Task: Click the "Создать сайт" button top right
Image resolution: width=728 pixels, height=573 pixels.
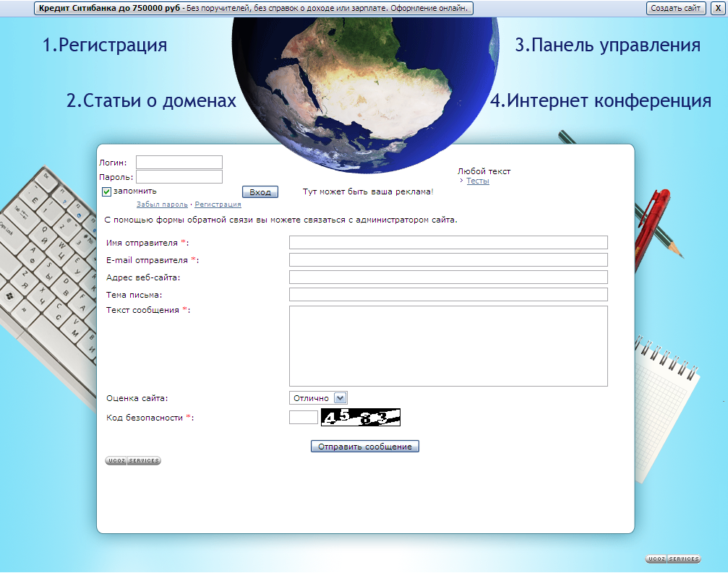Action: point(675,8)
